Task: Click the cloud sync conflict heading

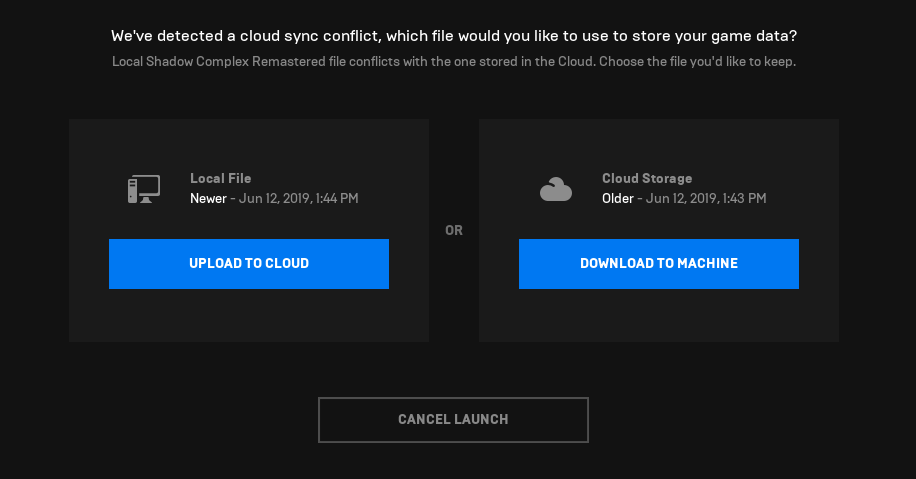Action: tap(454, 37)
